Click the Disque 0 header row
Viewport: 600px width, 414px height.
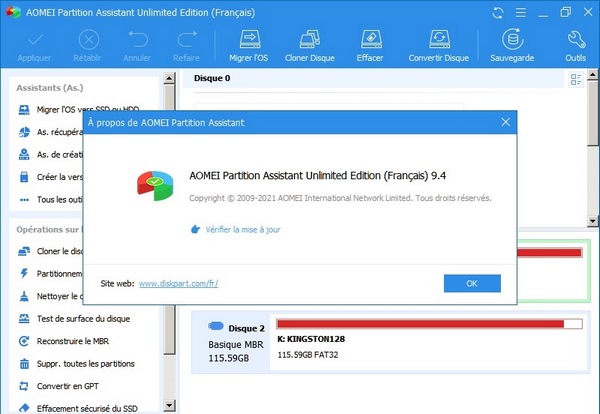373,78
